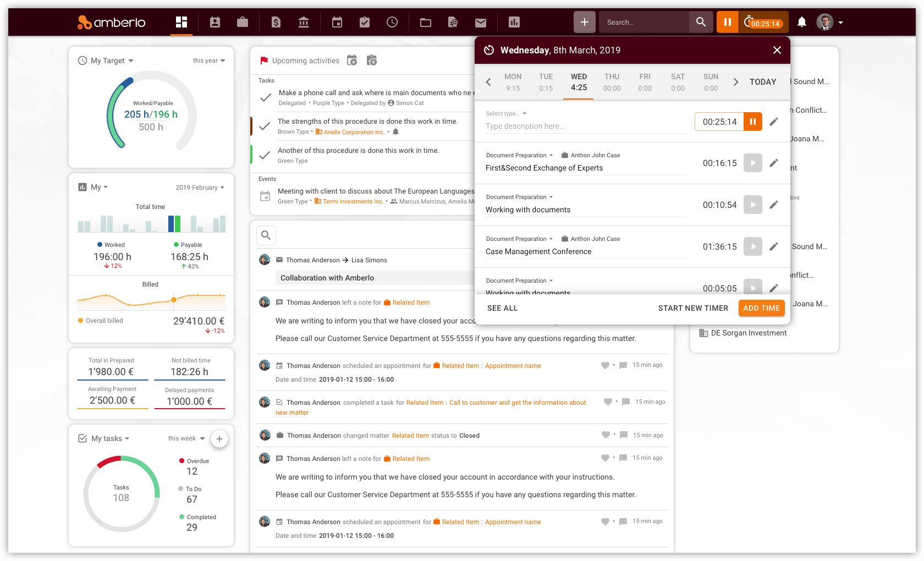Screen dimensions: 924x561
Task: Edit the Case Management Conference entry
Action: click(x=774, y=246)
